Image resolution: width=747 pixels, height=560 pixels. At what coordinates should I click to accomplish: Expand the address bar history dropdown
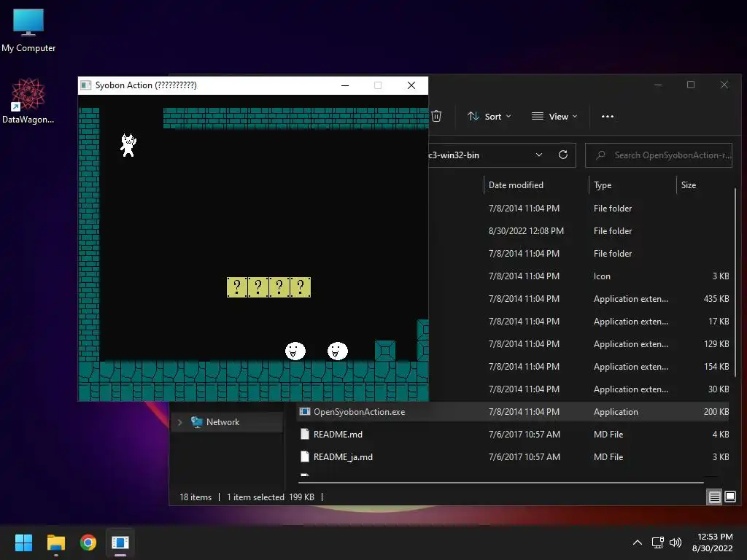539,155
